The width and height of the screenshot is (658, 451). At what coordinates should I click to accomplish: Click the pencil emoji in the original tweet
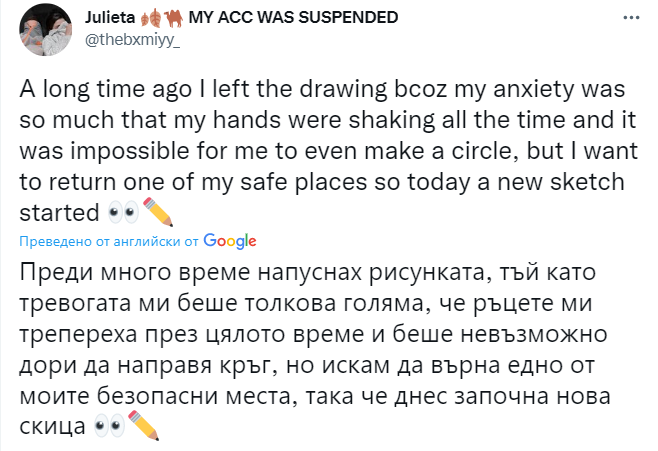[158, 213]
